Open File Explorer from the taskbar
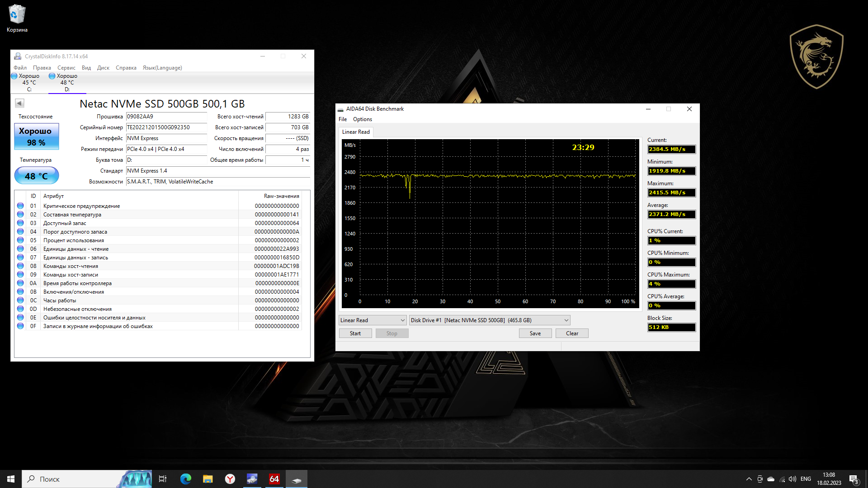 [x=208, y=479]
